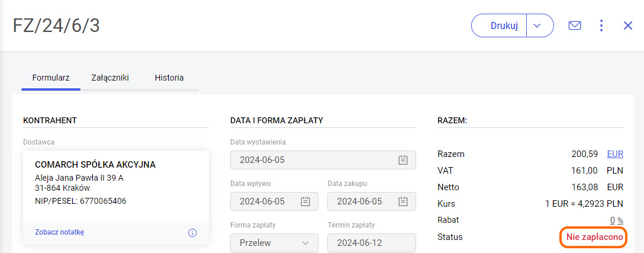The height and width of the screenshot is (253, 644).
Task: Select the COMARCH SPÓŁKA AKCYJNA supplier card
Action: coord(115,185)
